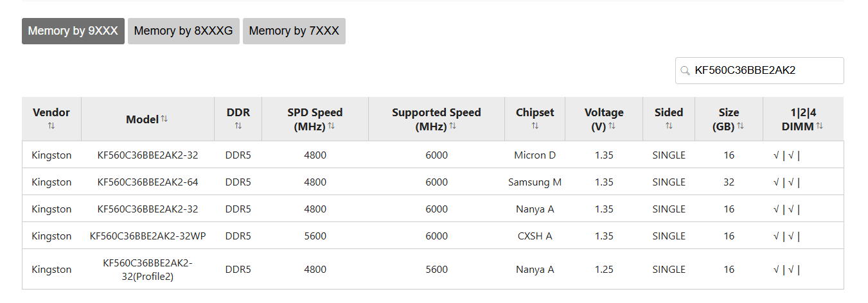Select the KF560C36BBE2AK2-64 model cell
This screenshot has height=303, width=868.
pos(148,182)
